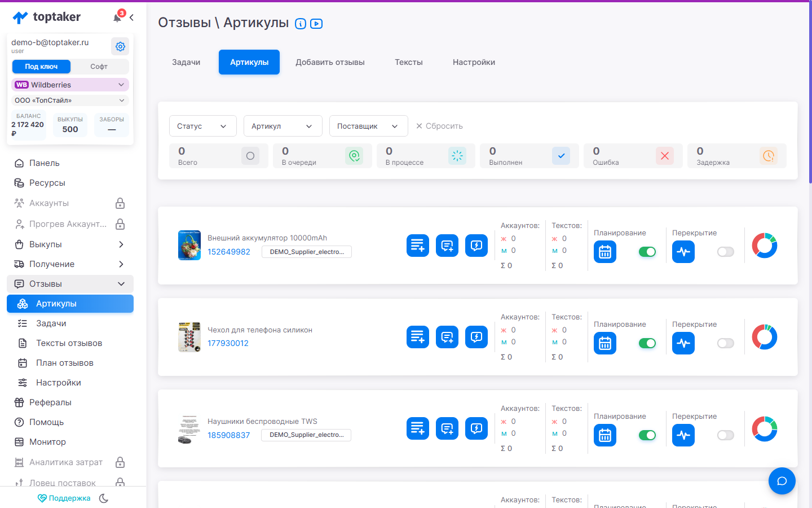
Task: Switch to dark mode moon icon
Action: pyautogui.click(x=104, y=498)
